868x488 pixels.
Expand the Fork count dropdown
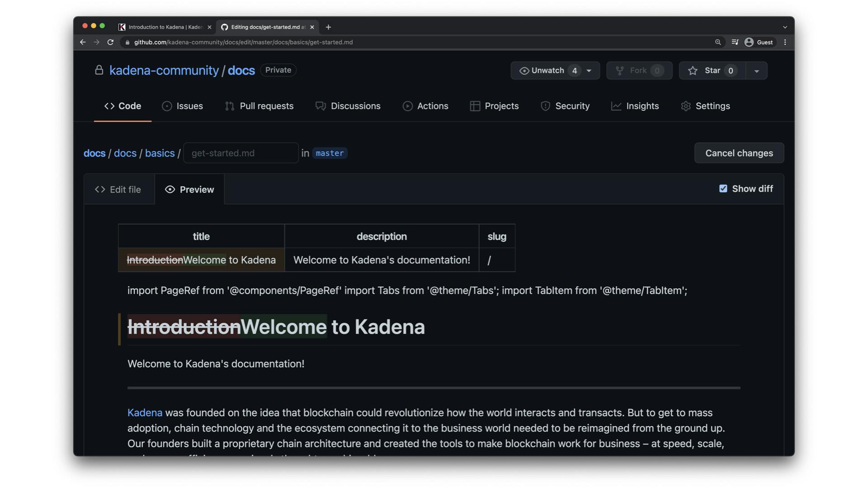(x=657, y=70)
